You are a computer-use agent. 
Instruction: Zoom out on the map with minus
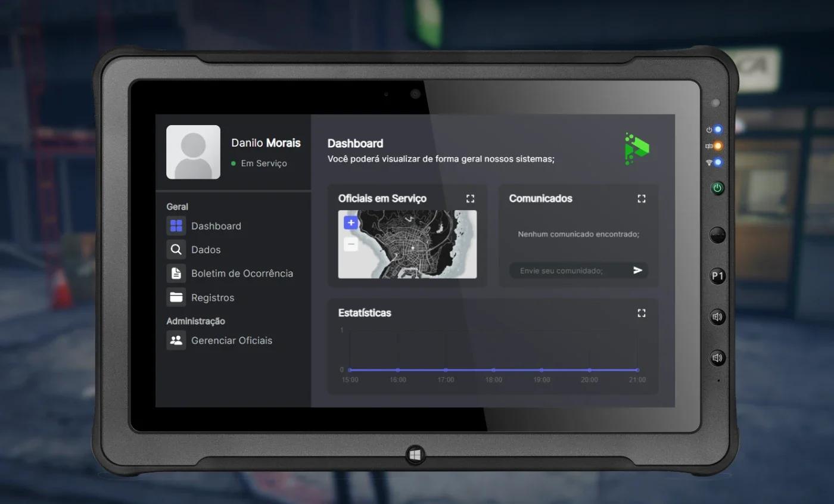click(351, 244)
